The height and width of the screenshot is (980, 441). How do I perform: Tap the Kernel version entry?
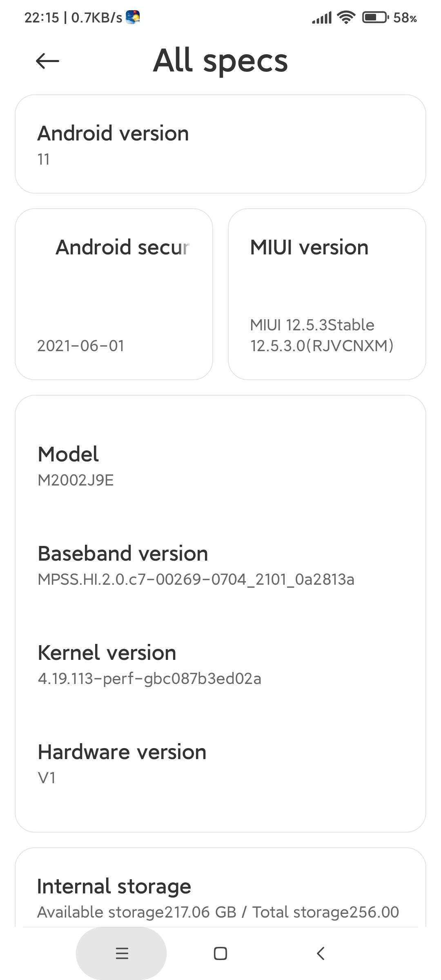pyautogui.click(x=220, y=664)
